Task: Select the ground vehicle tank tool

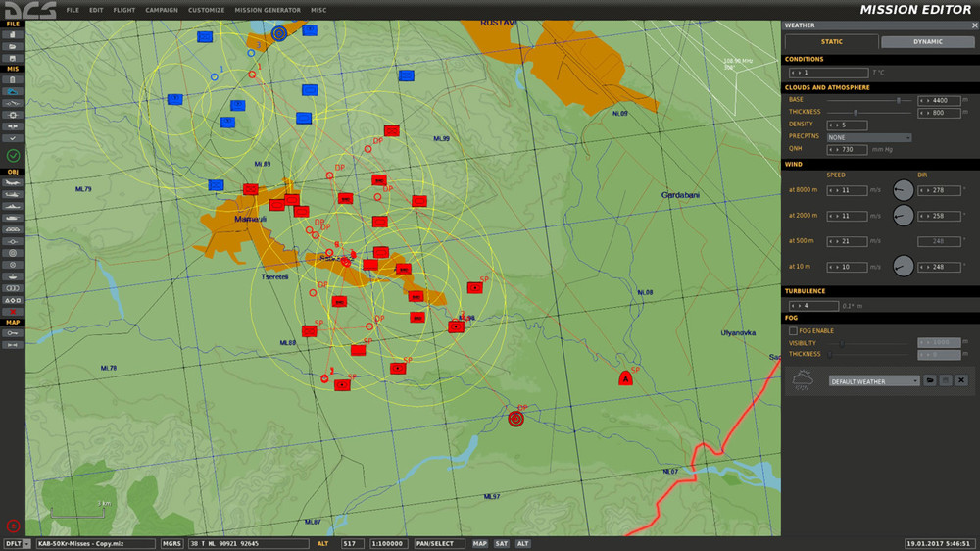Action: 13,219
